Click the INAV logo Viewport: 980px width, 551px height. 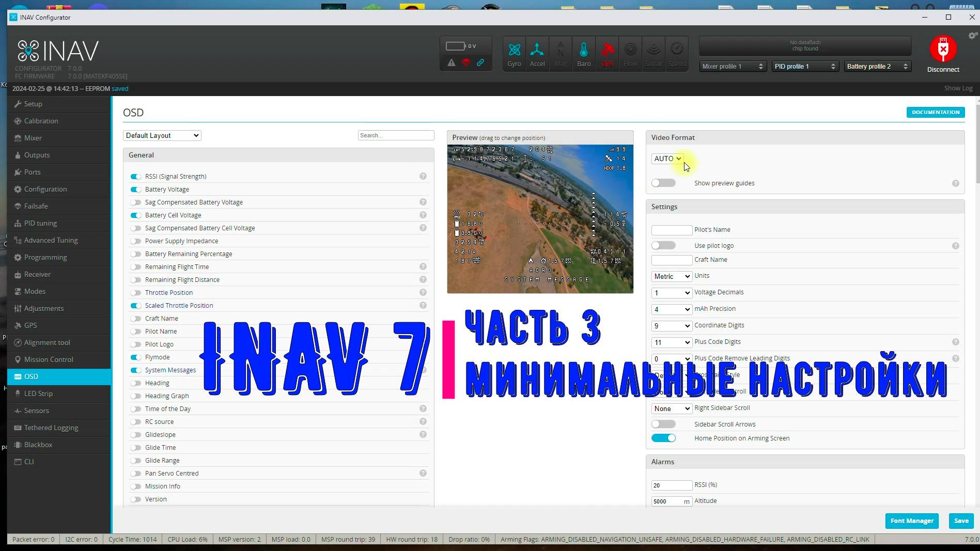pyautogui.click(x=58, y=51)
